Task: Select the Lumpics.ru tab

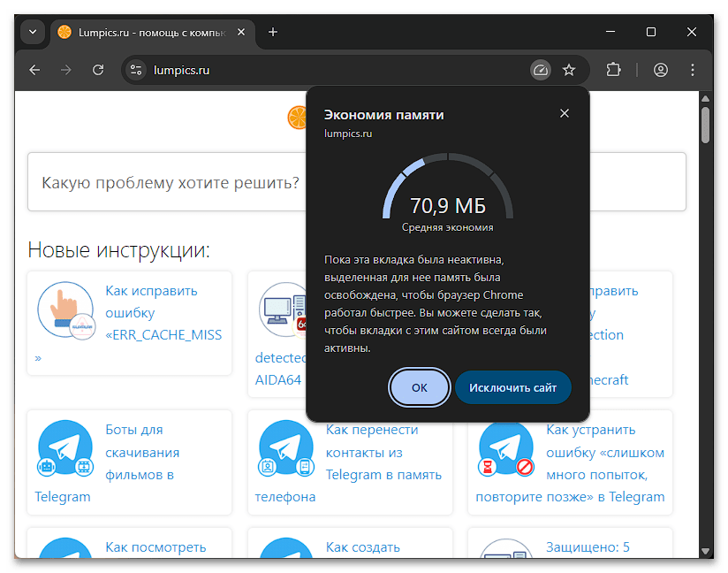Action: coord(141,32)
